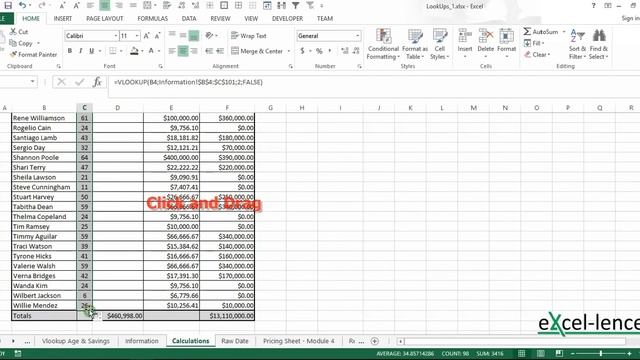This screenshot has height=360, width=640.
Task: Apply the Font Color A button
Action: (x=151, y=51)
